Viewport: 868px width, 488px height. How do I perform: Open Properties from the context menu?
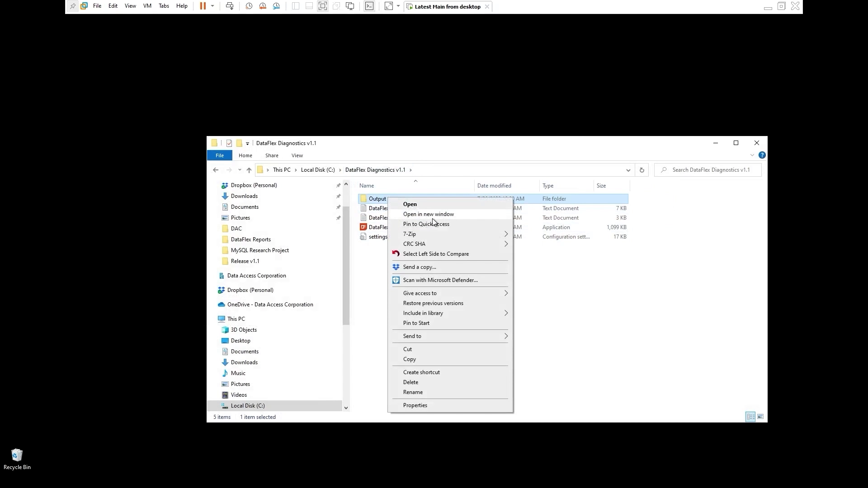(451, 405)
